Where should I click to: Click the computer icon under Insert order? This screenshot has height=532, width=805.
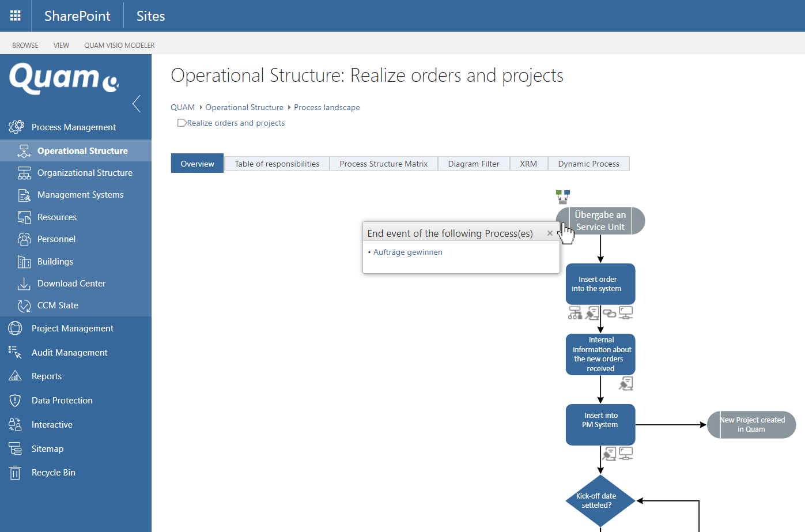[626, 312]
